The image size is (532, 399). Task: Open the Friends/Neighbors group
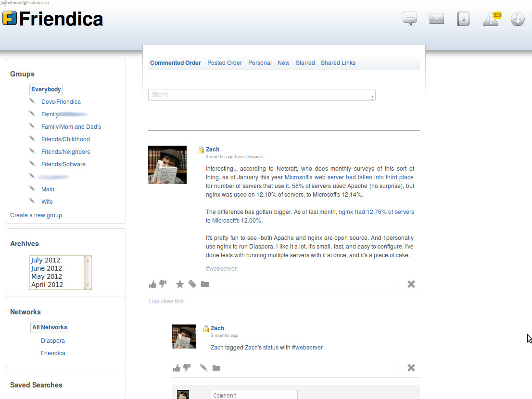click(65, 152)
